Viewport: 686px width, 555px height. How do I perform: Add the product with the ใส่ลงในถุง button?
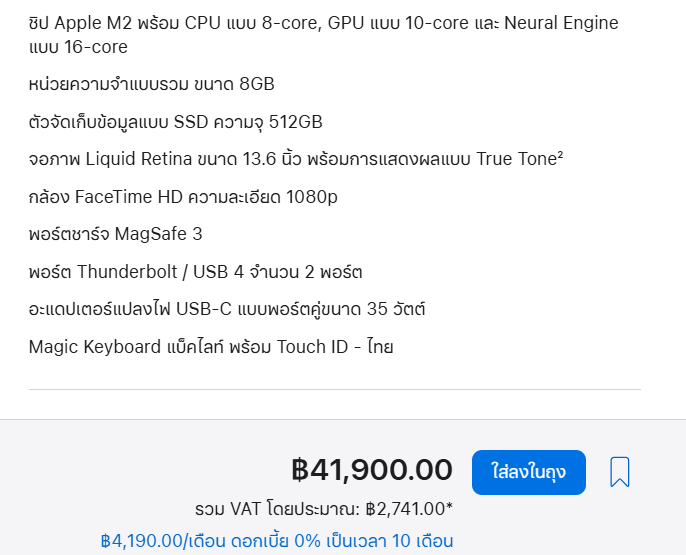click(x=528, y=472)
